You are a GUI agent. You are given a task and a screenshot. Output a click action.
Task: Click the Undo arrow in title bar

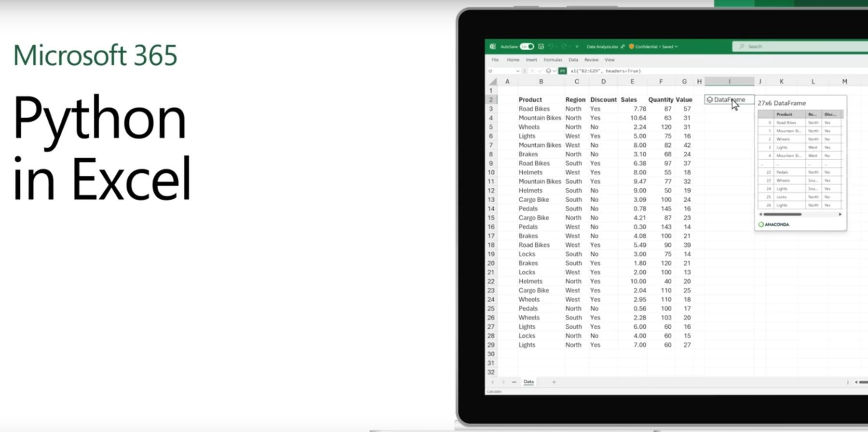[x=551, y=46]
